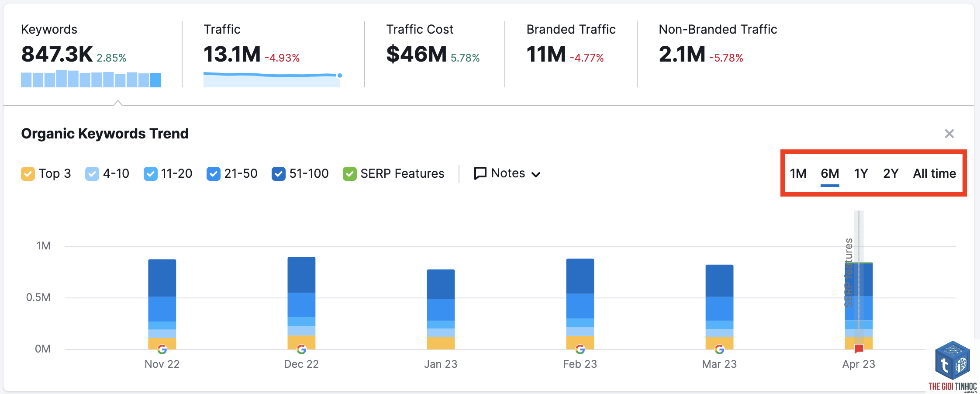
Task: Click the Non-Branded -5.78% change value
Action: click(726, 58)
